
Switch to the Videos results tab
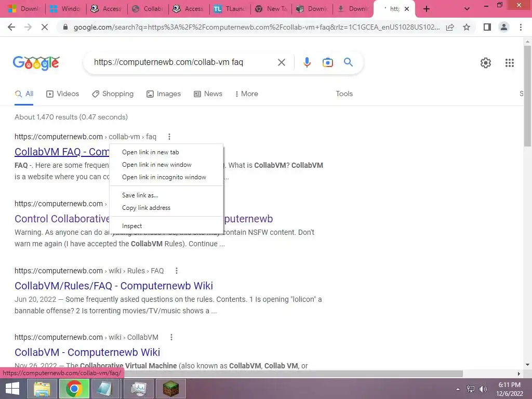62,94
